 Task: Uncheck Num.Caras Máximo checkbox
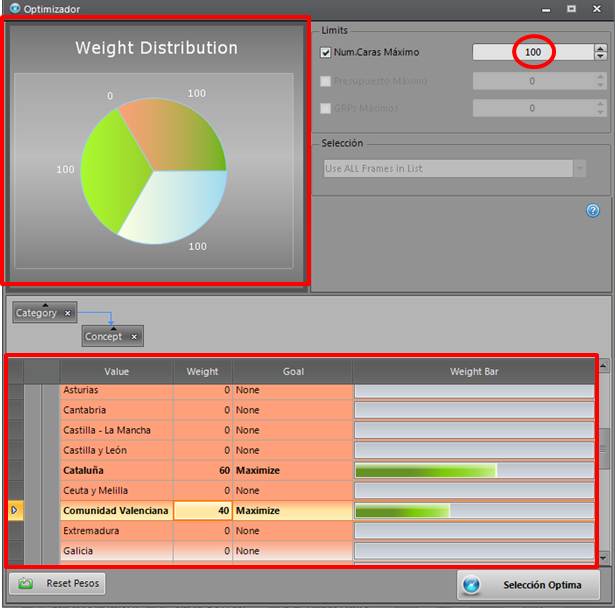coord(326,53)
